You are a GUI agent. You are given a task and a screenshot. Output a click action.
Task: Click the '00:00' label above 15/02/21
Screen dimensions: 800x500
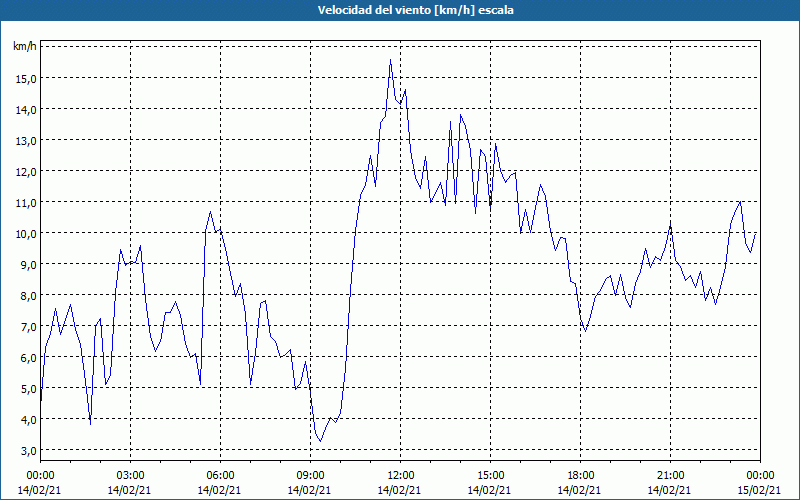pyautogui.click(x=760, y=476)
